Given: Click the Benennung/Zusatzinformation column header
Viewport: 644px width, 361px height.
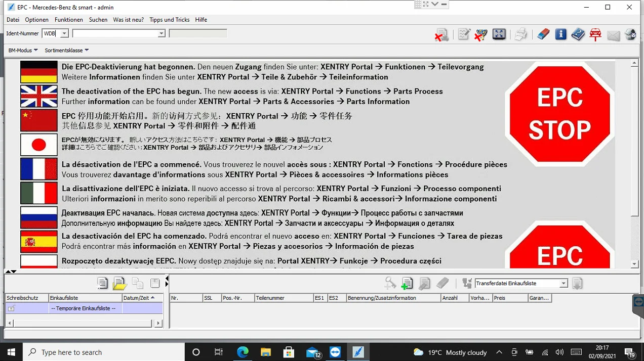Looking at the screenshot, I should [x=393, y=298].
